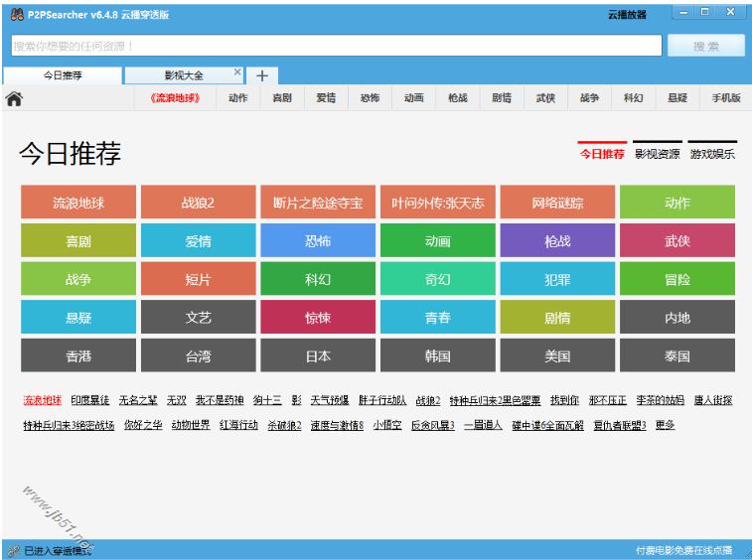Open the 唐人街探 link
Screen dimensions: 752x560
tap(713, 400)
